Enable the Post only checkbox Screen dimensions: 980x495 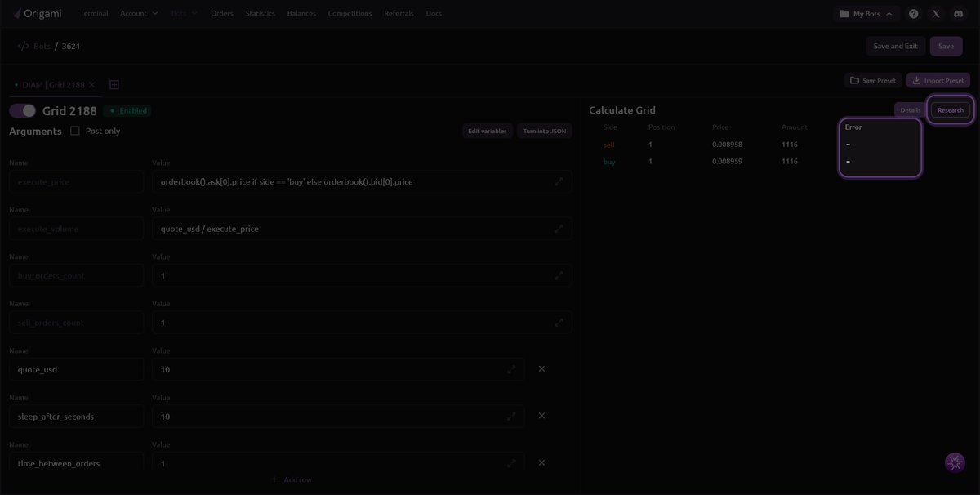(75, 131)
